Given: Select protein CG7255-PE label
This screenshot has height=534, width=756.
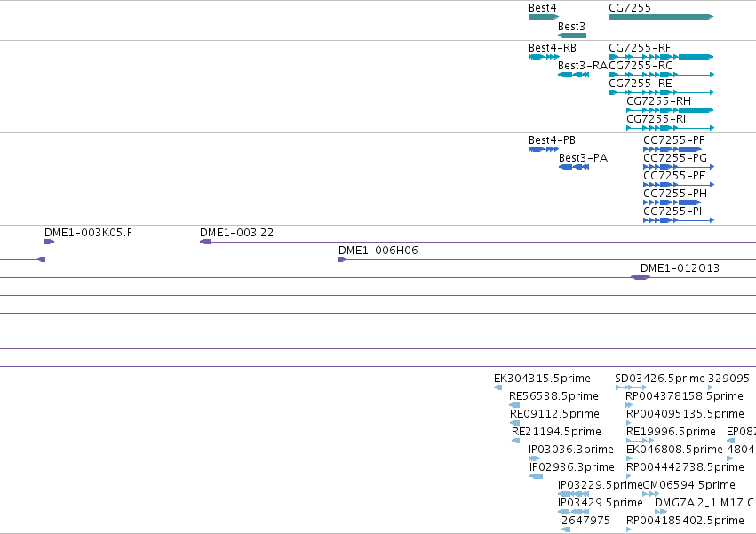Looking at the screenshot, I should 674,176.
